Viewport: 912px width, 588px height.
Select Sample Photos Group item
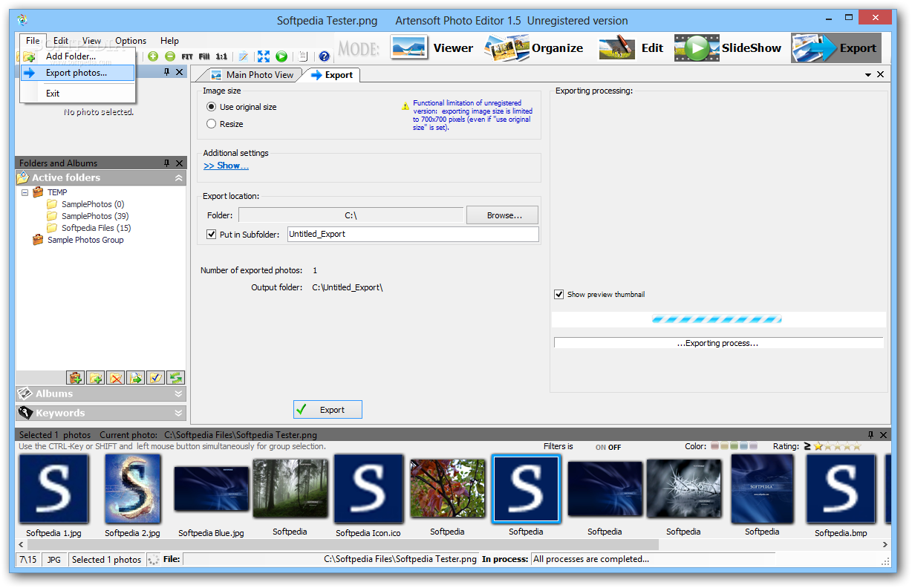(x=85, y=240)
